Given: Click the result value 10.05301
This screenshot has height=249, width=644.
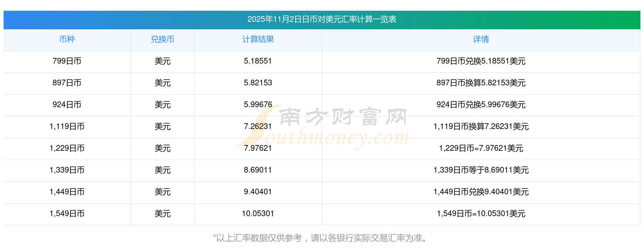Looking at the screenshot, I should (258, 214).
